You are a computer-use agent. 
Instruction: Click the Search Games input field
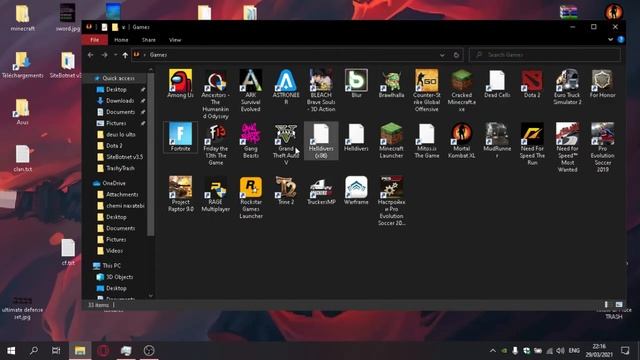click(545, 55)
